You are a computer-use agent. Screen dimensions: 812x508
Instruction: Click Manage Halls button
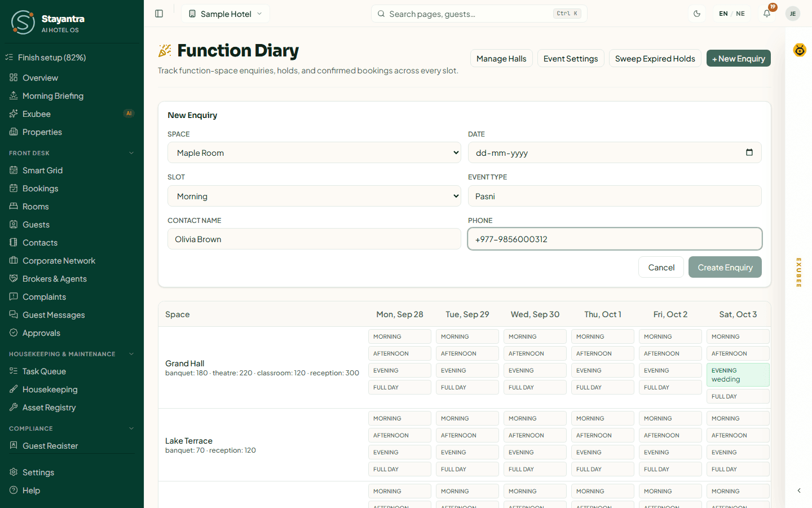point(501,59)
